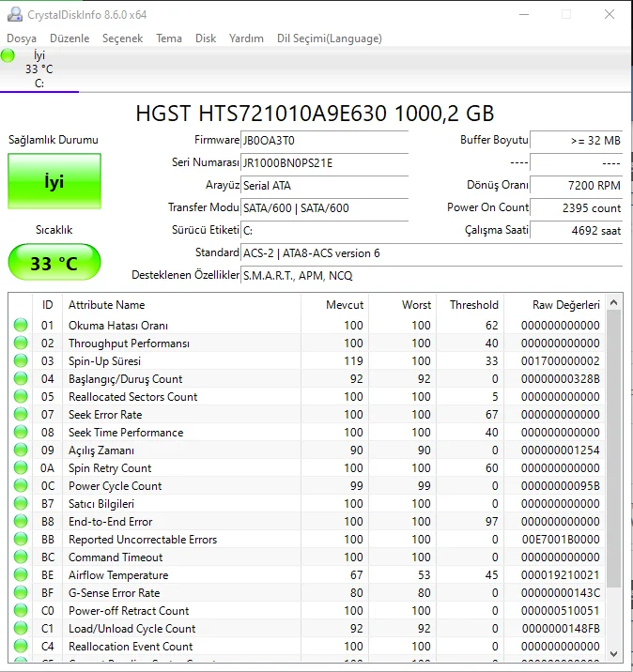Click the Sağlamlık Durumu label
Image resolution: width=633 pixels, height=672 pixels.
coord(54,140)
